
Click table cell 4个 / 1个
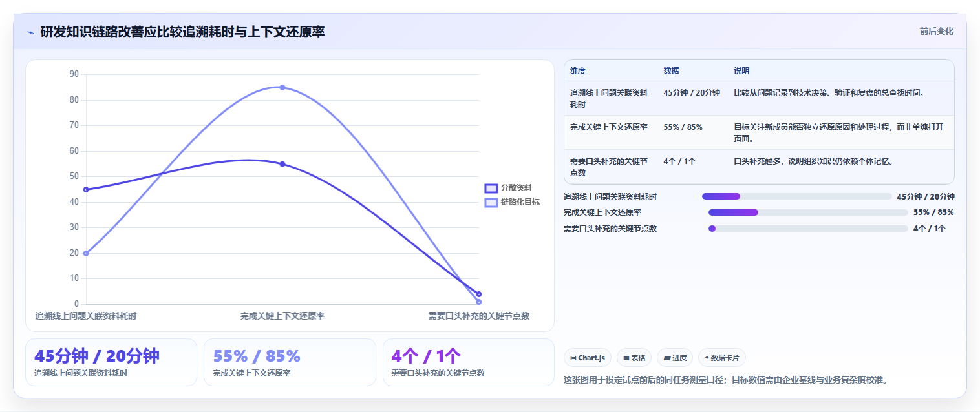pos(679,161)
